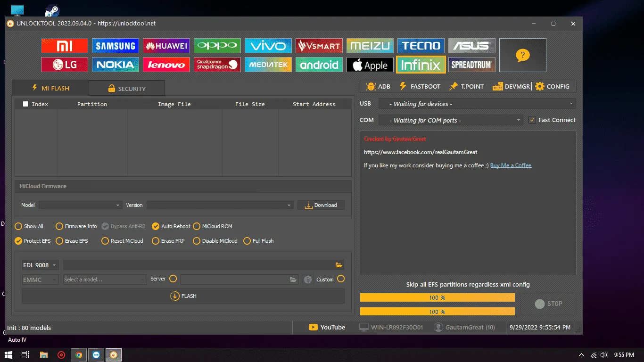The width and height of the screenshot is (644, 362).
Task: Select the OPPO brand icon
Action: point(217,46)
